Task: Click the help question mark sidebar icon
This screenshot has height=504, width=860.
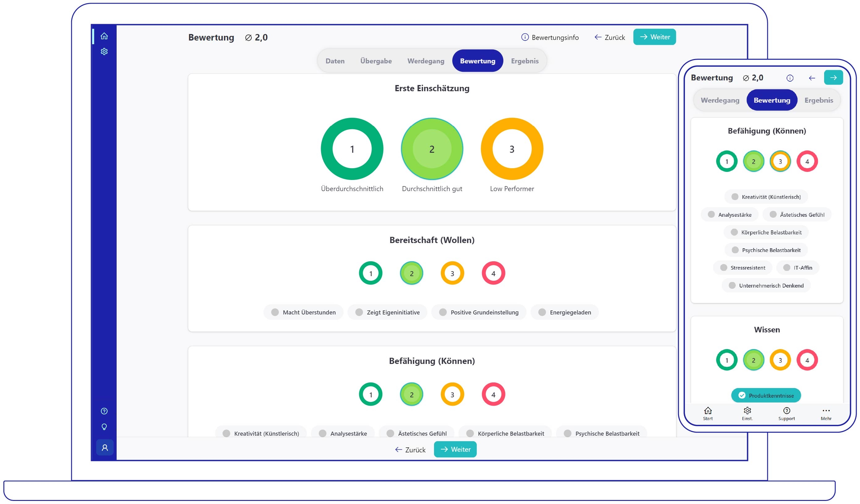Action: (104, 411)
